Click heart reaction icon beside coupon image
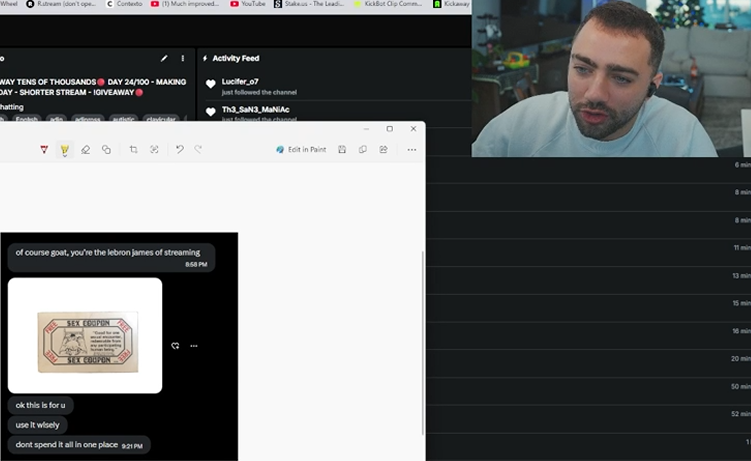The width and height of the screenshot is (751, 461). 175,346
